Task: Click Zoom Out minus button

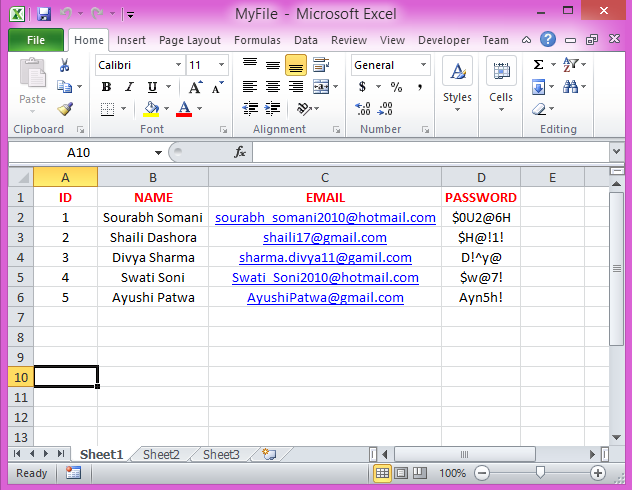Action: click(x=482, y=473)
